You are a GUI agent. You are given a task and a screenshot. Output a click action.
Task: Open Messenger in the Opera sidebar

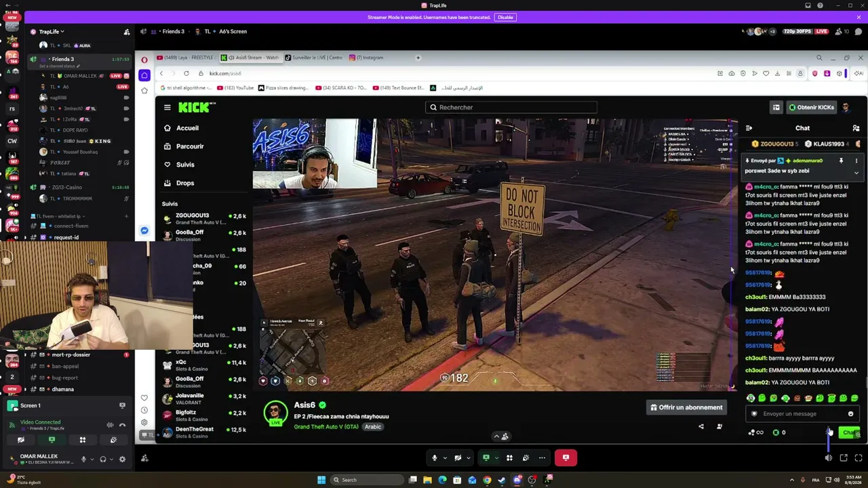pyautogui.click(x=144, y=231)
